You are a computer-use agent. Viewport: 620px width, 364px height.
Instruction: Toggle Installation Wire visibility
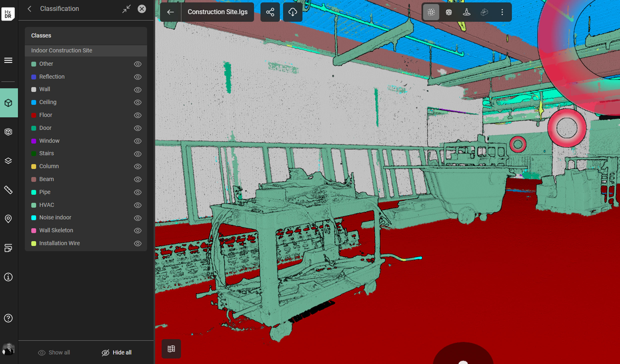[x=138, y=243]
